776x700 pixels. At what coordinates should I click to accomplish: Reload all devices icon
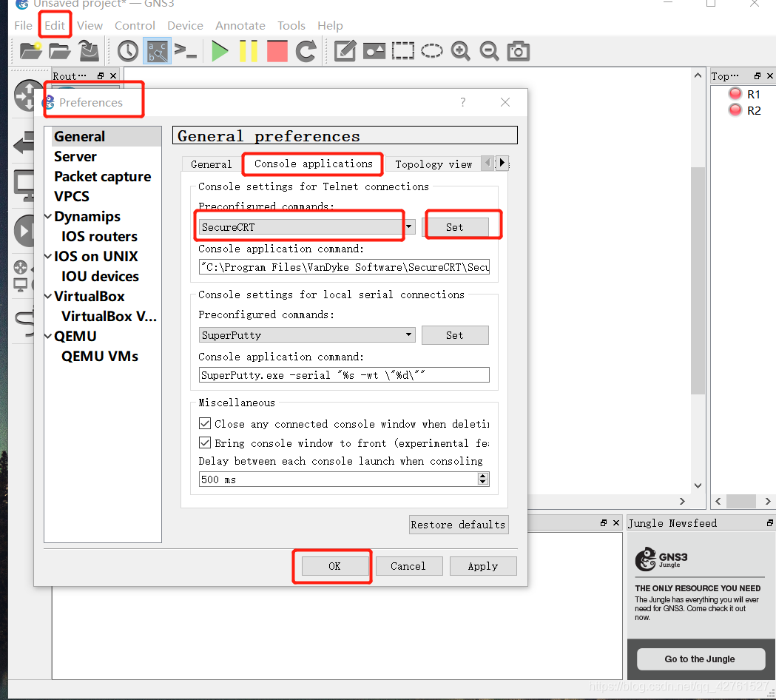click(x=306, y=51)
